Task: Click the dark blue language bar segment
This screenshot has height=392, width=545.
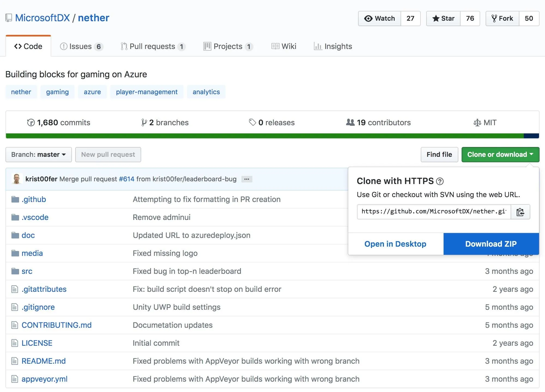Action: 531,136
